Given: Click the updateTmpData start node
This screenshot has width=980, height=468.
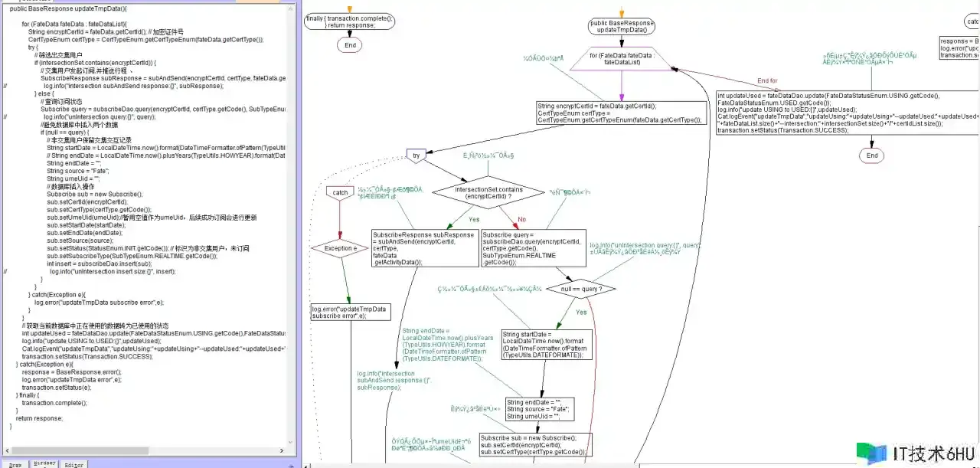Looking at the screenshot, I should pos(622,27).
